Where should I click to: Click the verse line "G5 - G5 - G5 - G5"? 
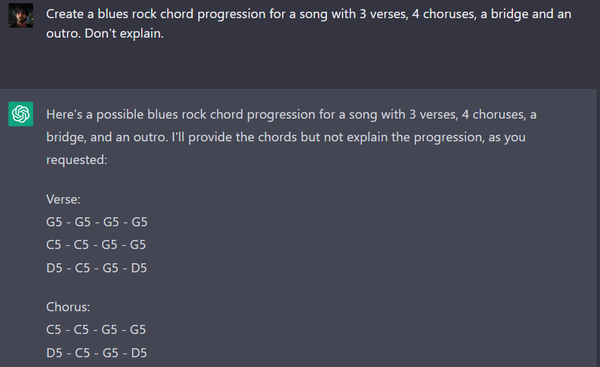[x=97, y=222]
